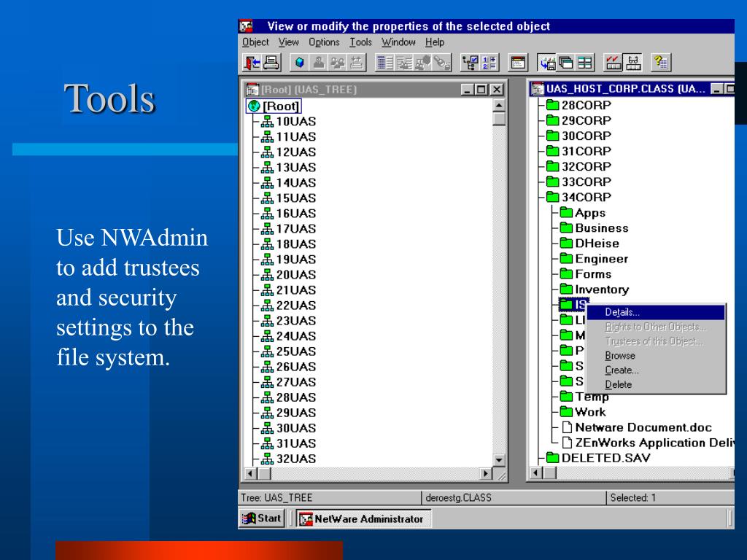Click the Windows Start button
Screen dimensions: 747x560
pos(263,518)
